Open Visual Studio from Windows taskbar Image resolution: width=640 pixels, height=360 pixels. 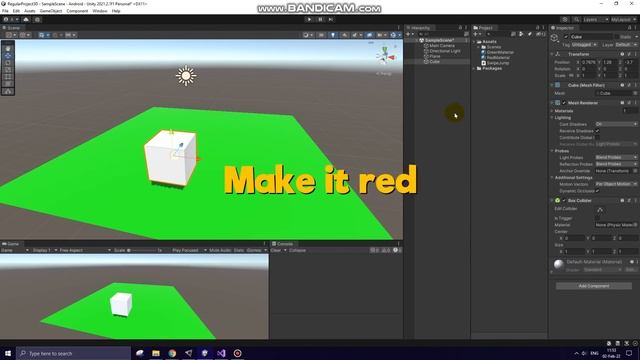pyautogui.click(x=221, y=353)
